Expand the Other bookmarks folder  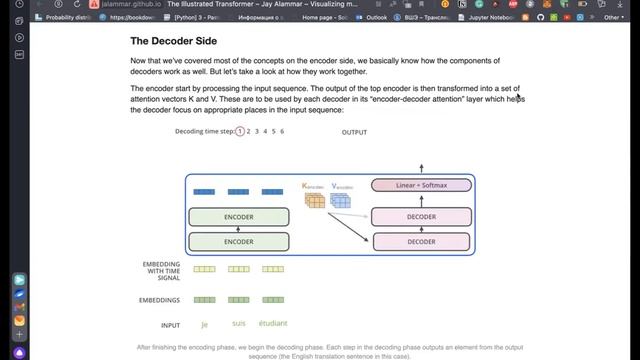614,18
